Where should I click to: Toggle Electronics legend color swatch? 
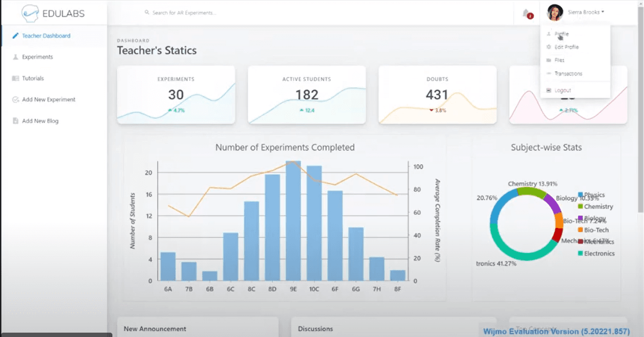tap(581, 253)
